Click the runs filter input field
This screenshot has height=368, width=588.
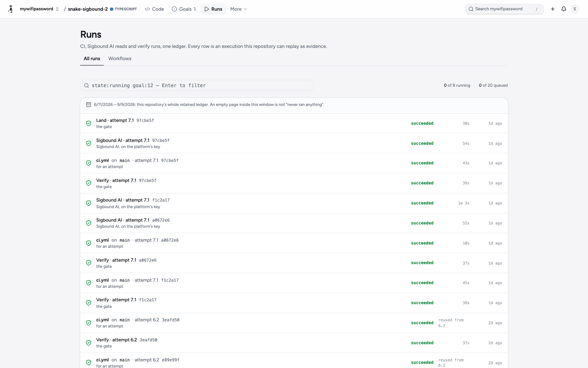click(197, 85)
